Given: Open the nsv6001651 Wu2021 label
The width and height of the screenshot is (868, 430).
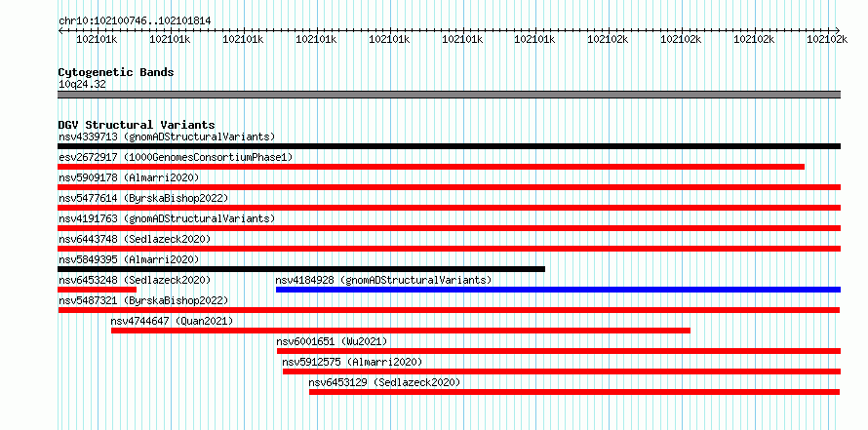Looking at the screenshot, I should pyautogui.click(x=333, y=341).
